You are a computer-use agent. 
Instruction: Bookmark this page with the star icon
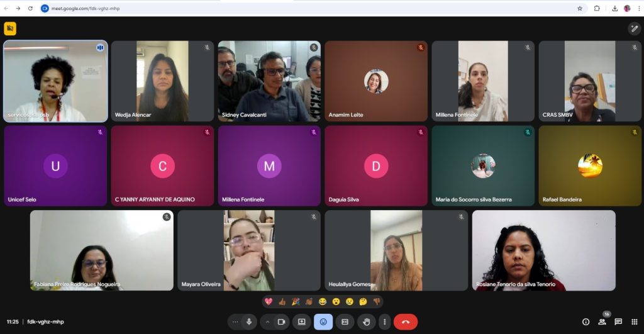coord(579,8)
